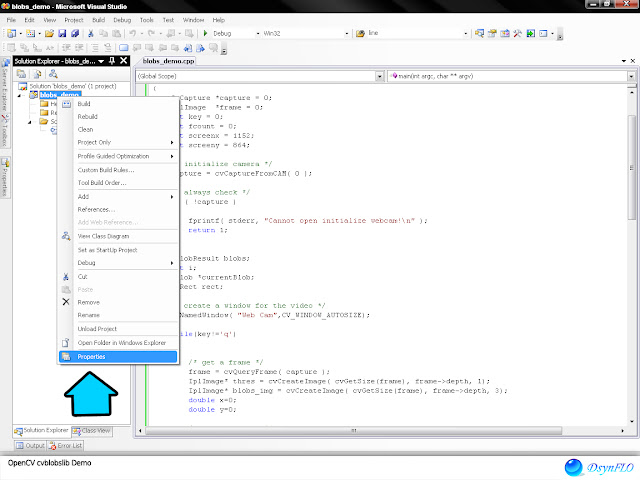Open the Build menu in menu bar
This screenshot has height=480, width=640.
click(98, 20)
